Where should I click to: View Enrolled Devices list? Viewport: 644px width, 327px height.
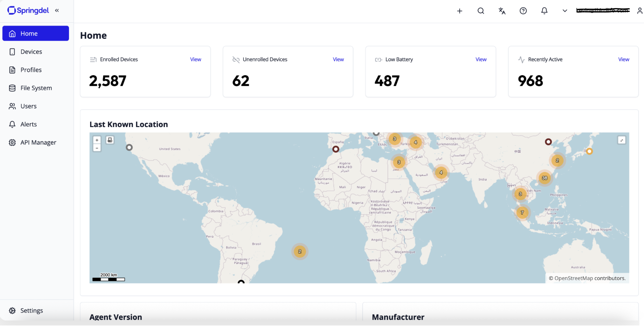(x=195, y=60)
